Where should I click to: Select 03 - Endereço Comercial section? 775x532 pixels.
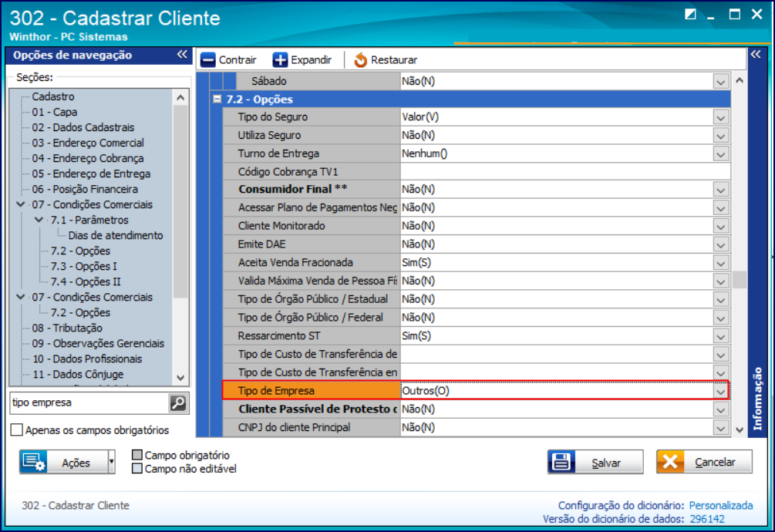88,143
